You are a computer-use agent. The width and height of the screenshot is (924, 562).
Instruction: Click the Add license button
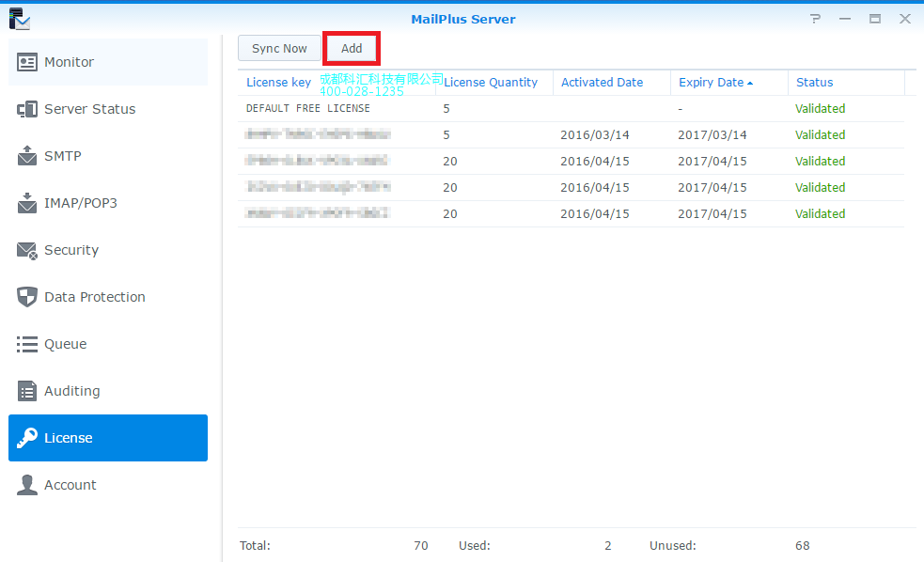[x=352, y=48]
